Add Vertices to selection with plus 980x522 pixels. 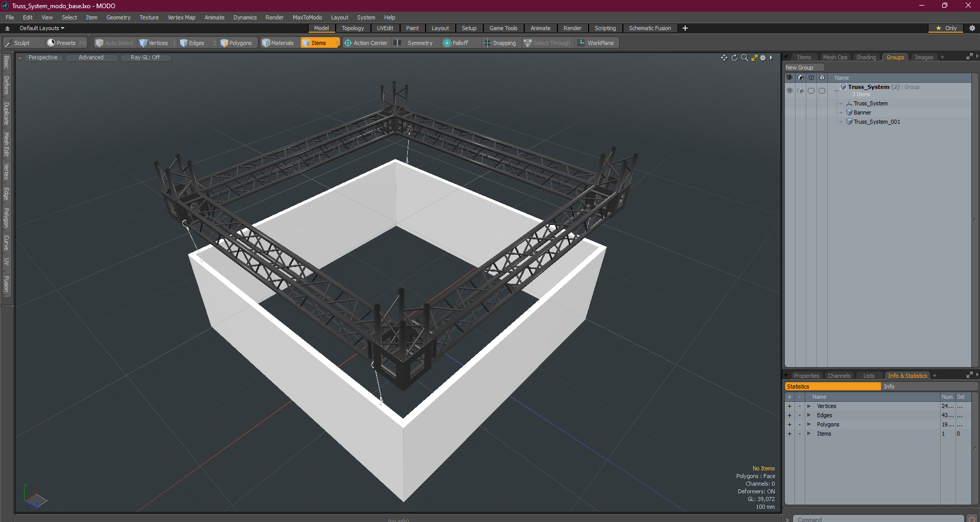789,406
